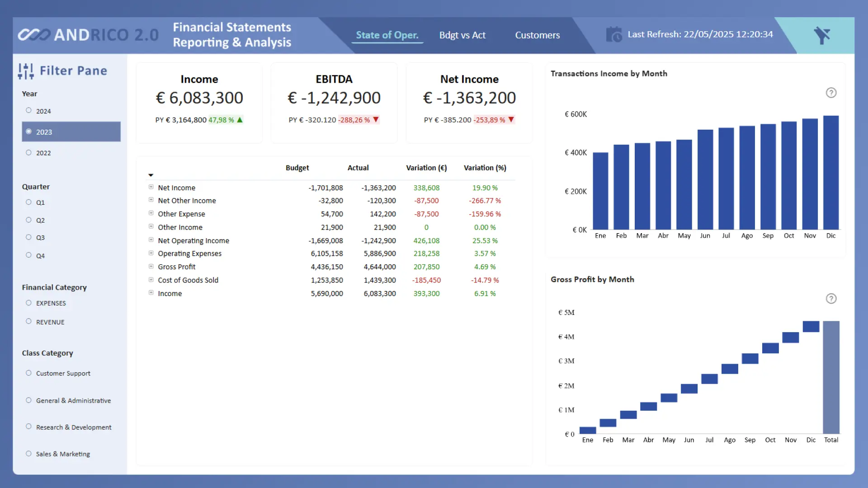The image size is (868, 488).
Task: Open the Customers tab
Action: tap(537, 35)
